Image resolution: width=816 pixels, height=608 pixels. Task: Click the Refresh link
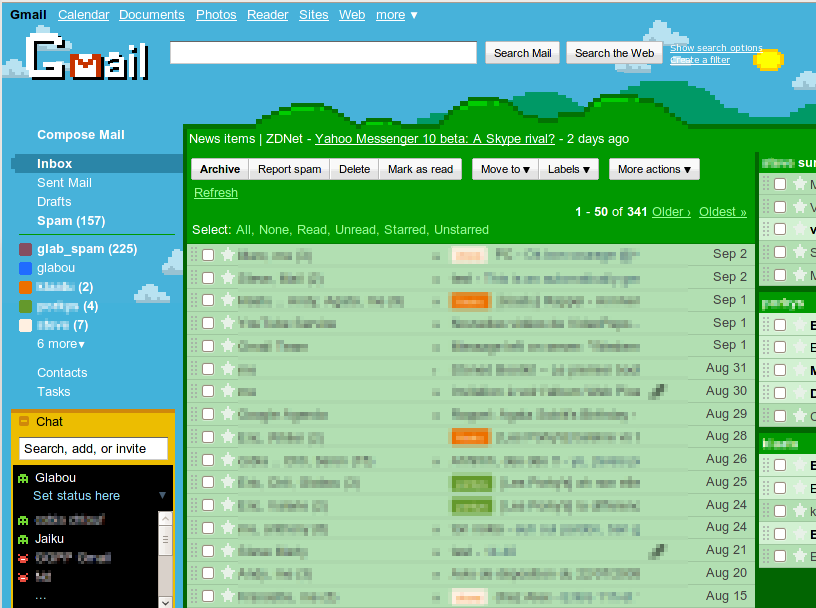coord(216,193)
